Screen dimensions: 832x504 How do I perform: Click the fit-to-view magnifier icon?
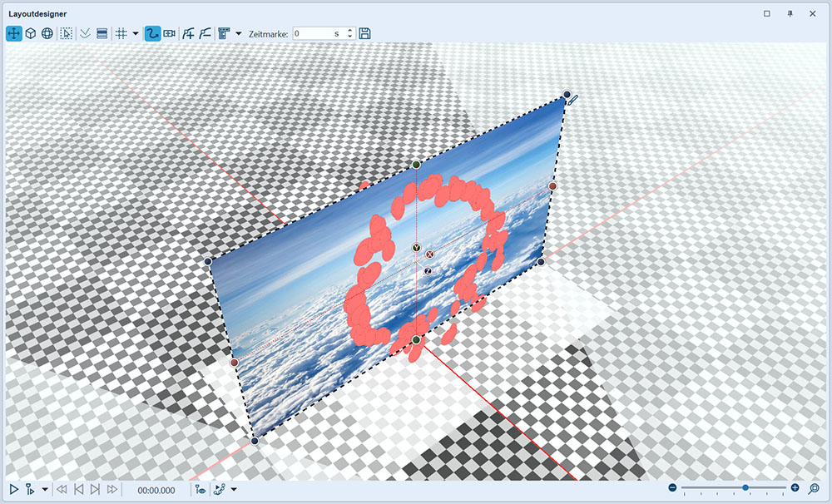click(814, 488)
